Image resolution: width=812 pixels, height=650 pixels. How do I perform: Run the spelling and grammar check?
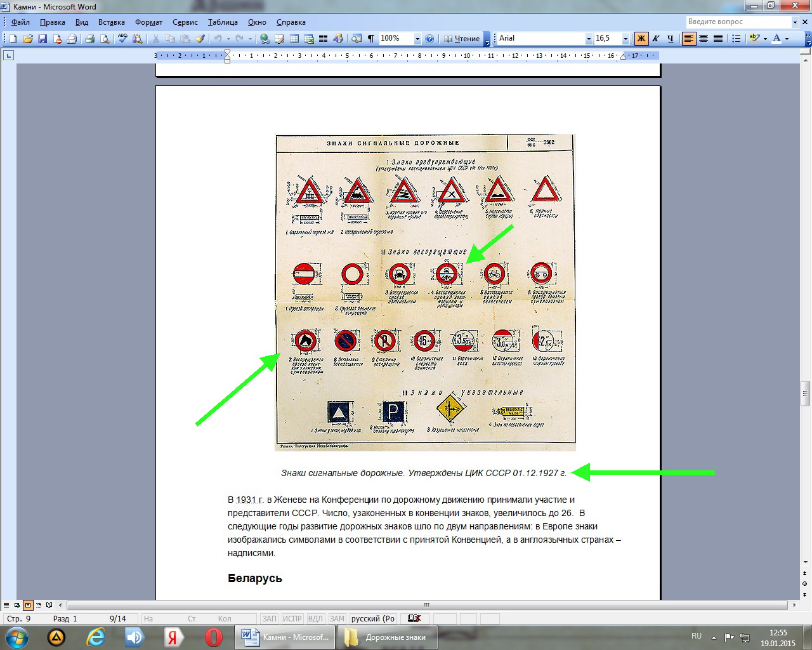tap(122, 39)
